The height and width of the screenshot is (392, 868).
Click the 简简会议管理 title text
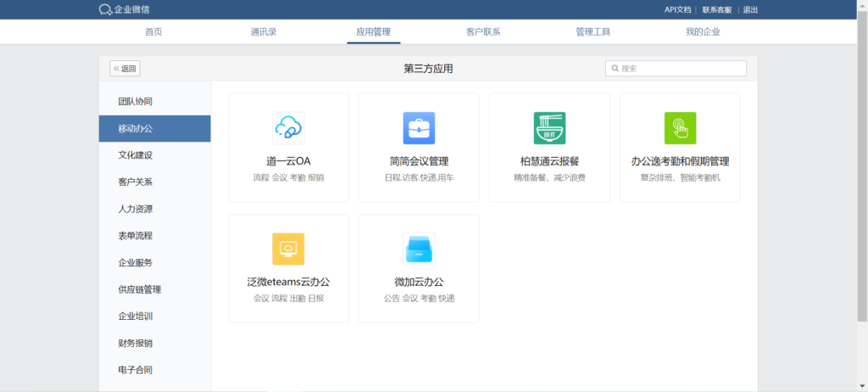click(x=419, y=161)
